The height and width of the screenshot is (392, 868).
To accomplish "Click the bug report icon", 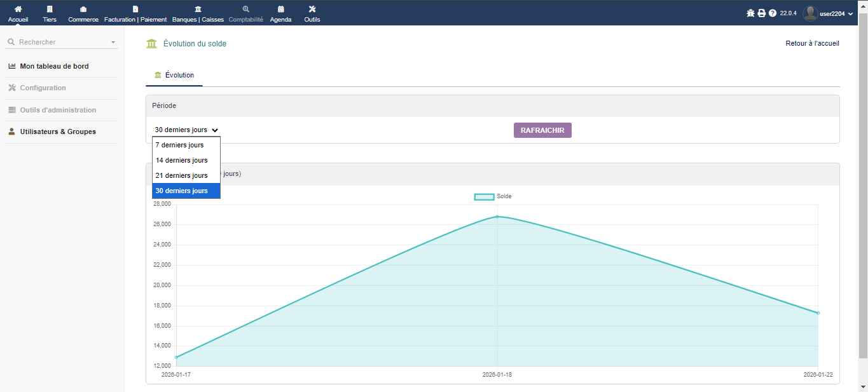I will pyautogui.click(x=750, y=13).
